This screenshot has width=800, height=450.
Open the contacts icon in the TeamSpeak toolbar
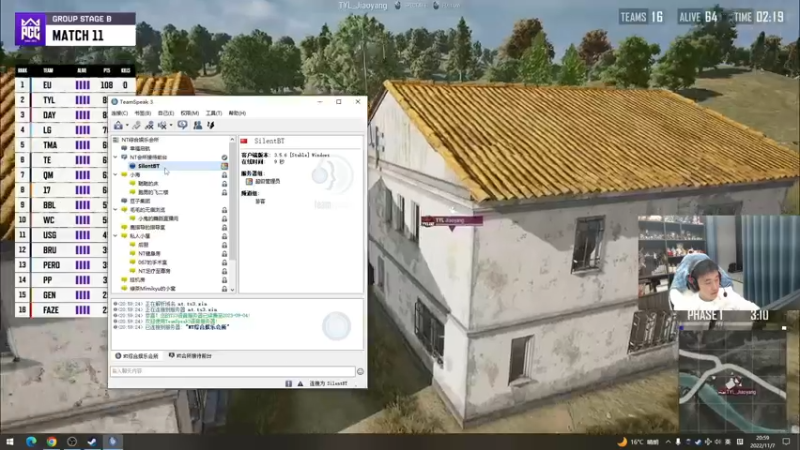click(197, 125)
